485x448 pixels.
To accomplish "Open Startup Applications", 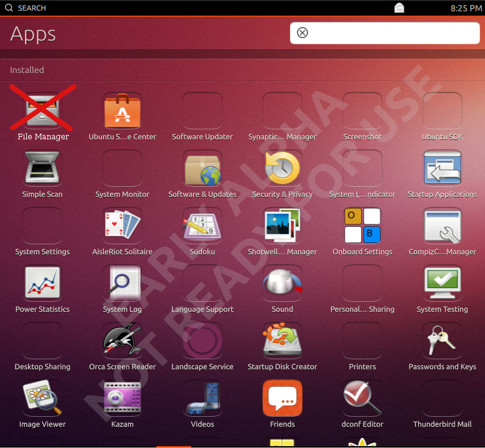I will (442, 168).
